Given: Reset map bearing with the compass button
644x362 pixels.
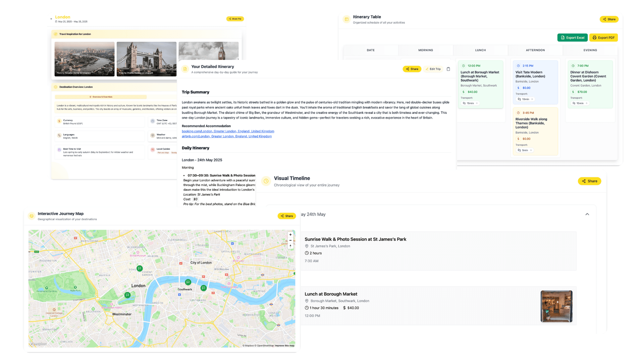Looking at the screenshot, I should click(x=290, y=246).
